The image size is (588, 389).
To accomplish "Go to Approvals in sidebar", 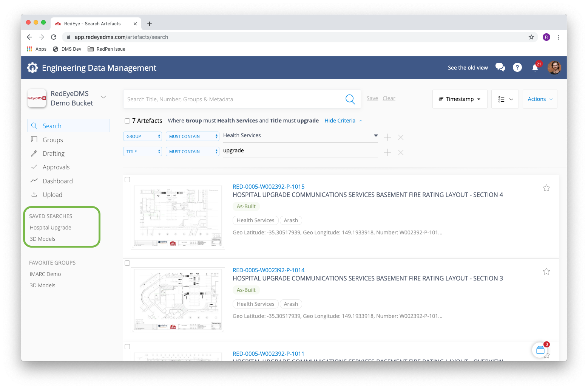I will tap(56, 167).
